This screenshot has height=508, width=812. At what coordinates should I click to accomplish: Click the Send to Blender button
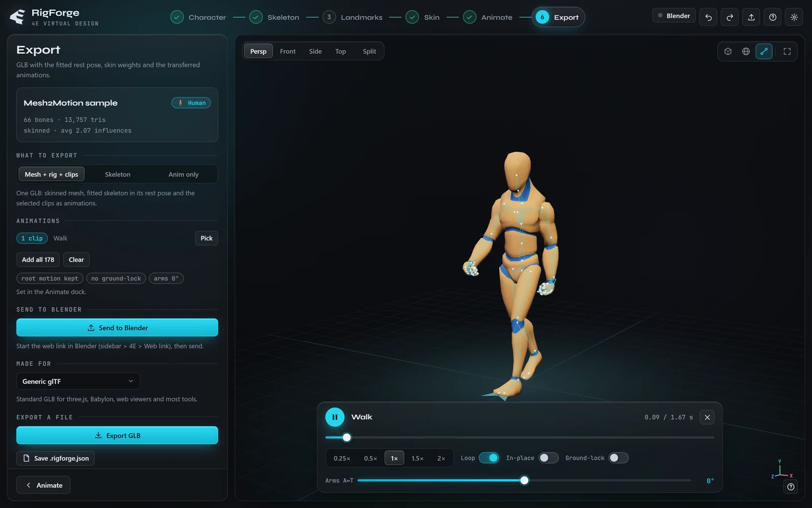tap(117, 328)
